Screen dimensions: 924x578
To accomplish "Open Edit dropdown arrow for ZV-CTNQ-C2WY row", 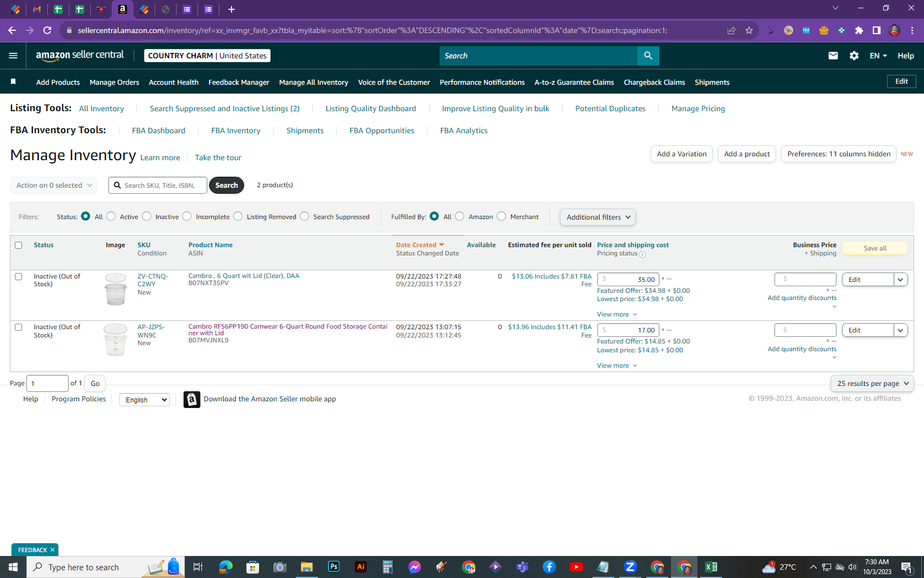I will pos(900,280).
